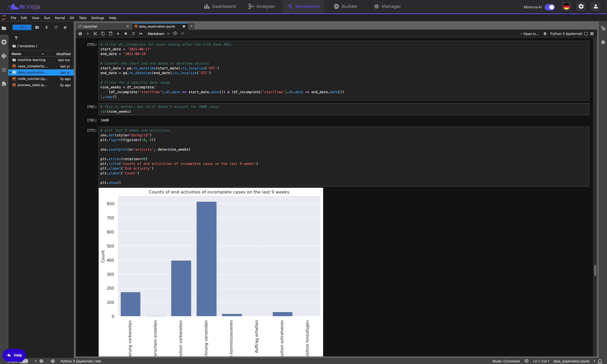Open the Extension Manager puzzle icon
The image size is (607, 364).
click(4, 84)
